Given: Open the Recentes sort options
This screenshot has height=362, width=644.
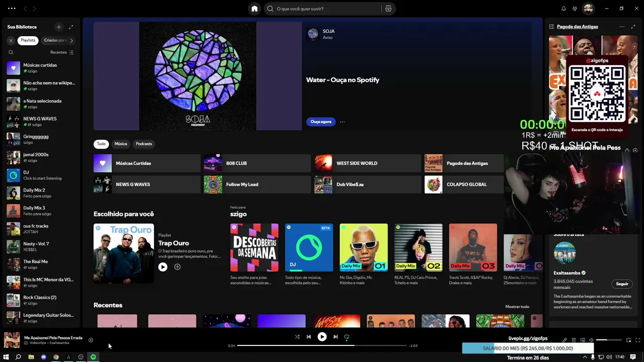Looking at the screenshot, I should (x=62, y=52).
